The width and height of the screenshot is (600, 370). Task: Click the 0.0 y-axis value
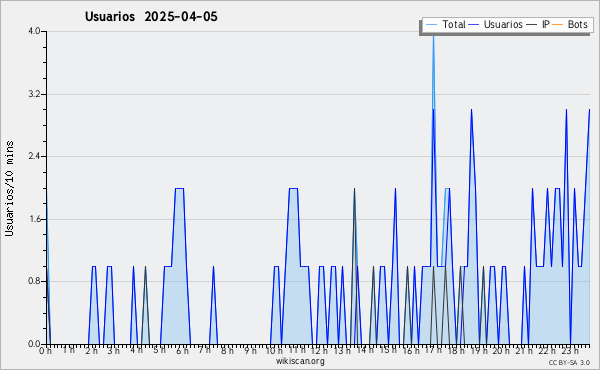point(34,344)
